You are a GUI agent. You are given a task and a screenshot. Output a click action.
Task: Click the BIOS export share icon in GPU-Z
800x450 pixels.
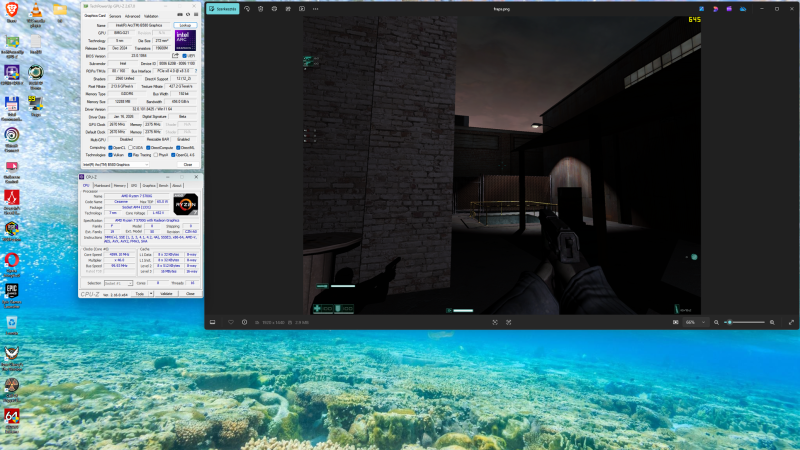(176, 56)
